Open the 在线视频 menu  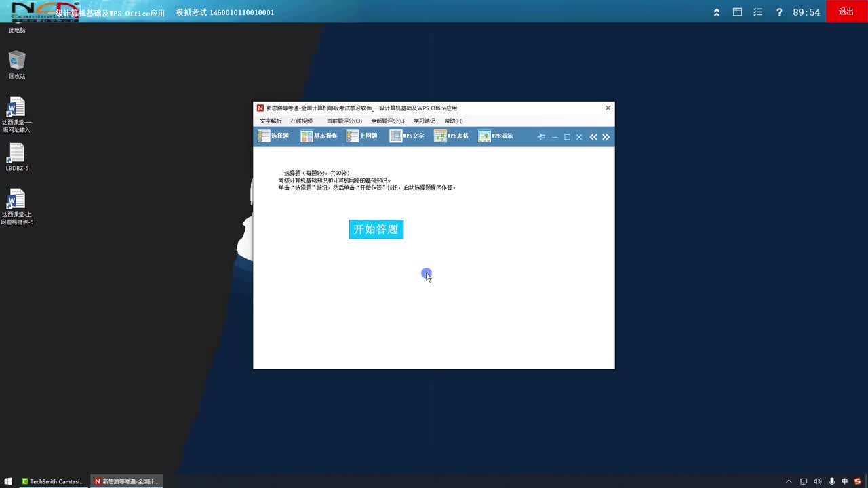(302, 121)
